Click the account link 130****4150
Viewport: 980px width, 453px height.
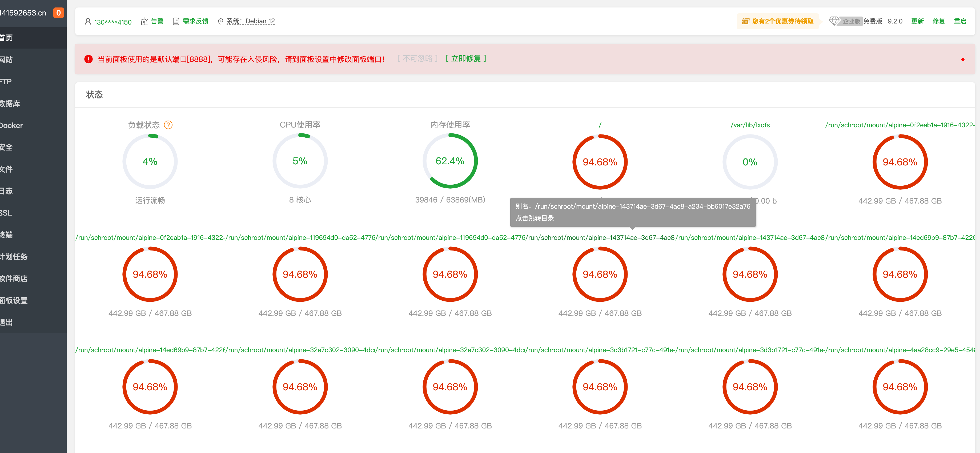[113, 22]
